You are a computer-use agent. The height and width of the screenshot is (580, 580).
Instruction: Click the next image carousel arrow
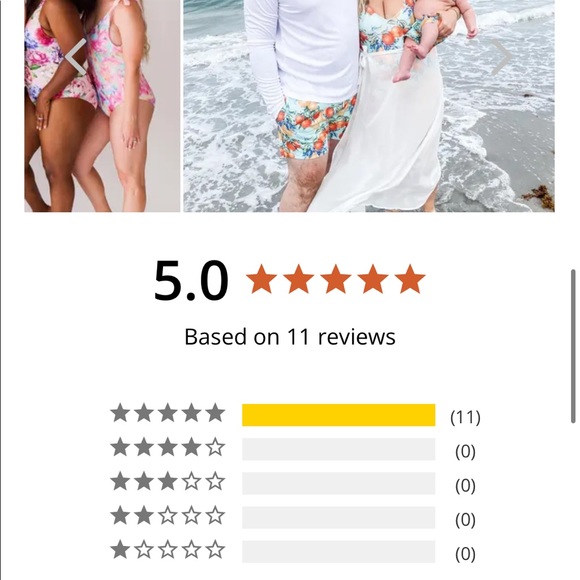[x=500, y=57]
